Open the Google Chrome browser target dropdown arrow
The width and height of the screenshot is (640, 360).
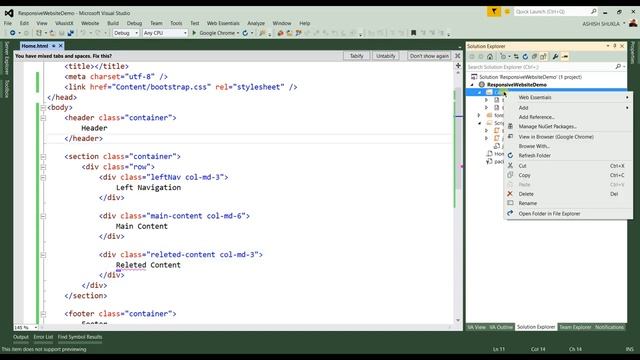238,33
